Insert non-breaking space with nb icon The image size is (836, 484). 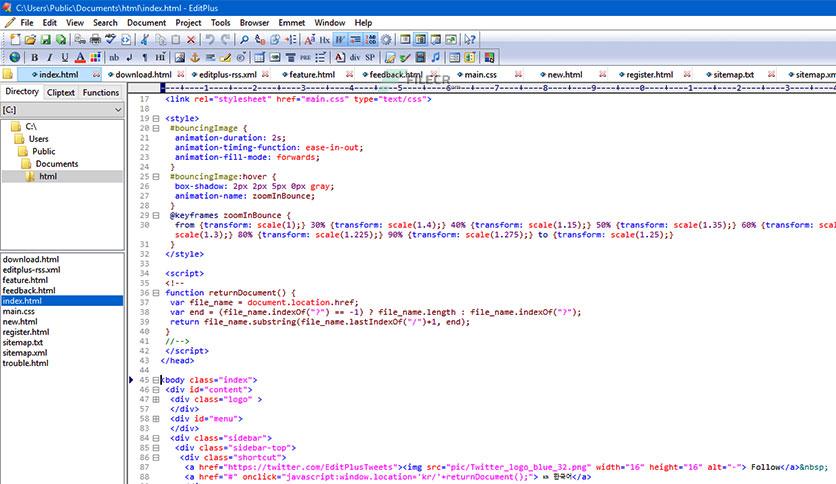114,57
